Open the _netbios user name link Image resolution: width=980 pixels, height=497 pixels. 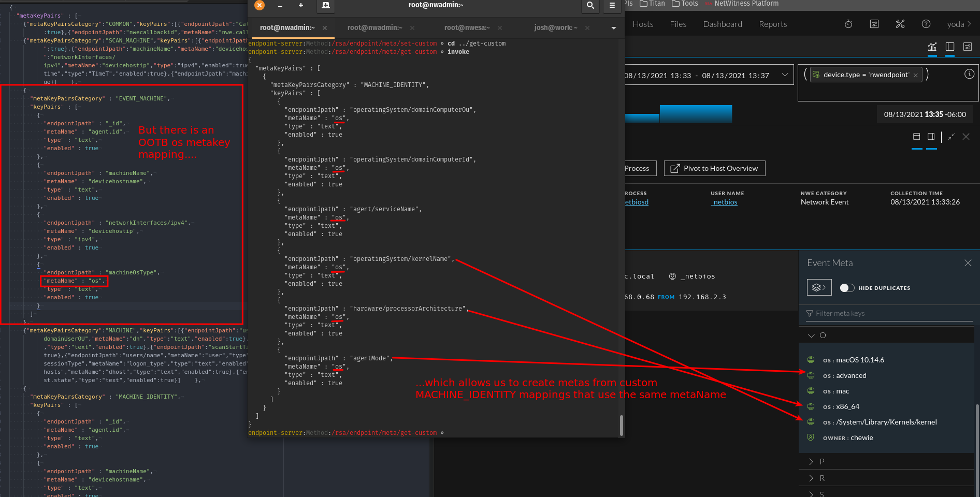pos(724,202)
